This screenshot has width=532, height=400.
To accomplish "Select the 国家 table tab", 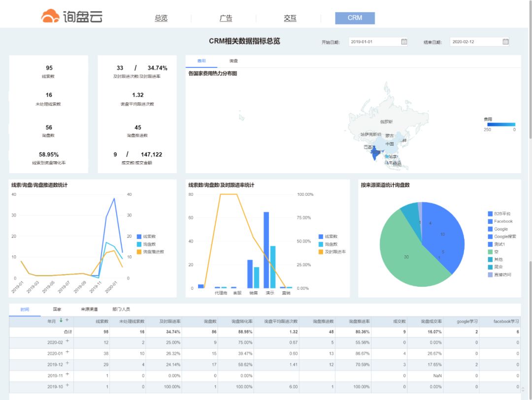I will click(57, 309).
